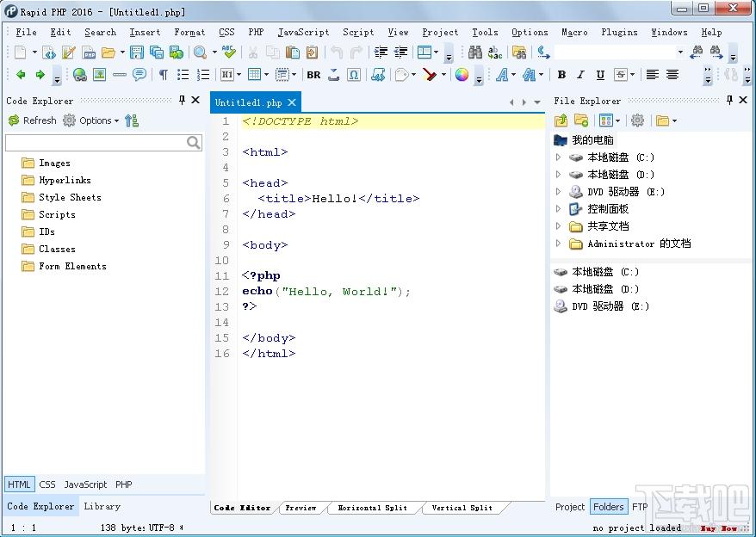
Task: Indent the selected lines
Action: [x=381, y=52]
